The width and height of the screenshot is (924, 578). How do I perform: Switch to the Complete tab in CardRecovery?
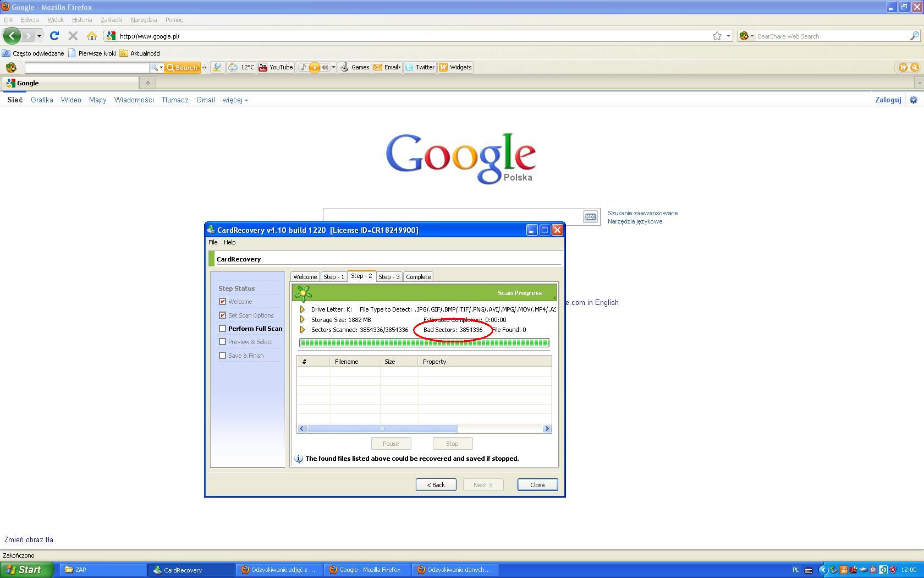point(419,277)
